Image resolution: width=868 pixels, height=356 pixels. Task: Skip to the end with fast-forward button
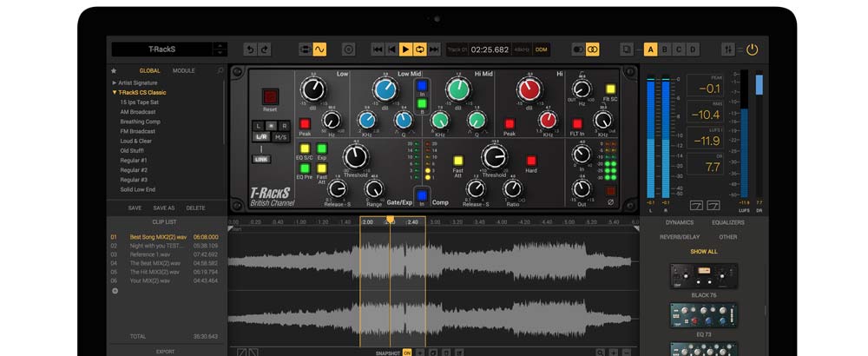tap(434, 49)
